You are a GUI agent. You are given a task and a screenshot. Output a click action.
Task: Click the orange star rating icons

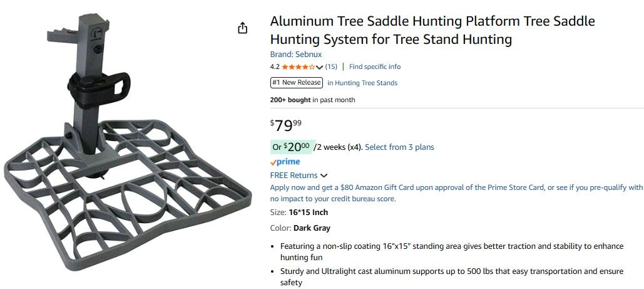299,67
